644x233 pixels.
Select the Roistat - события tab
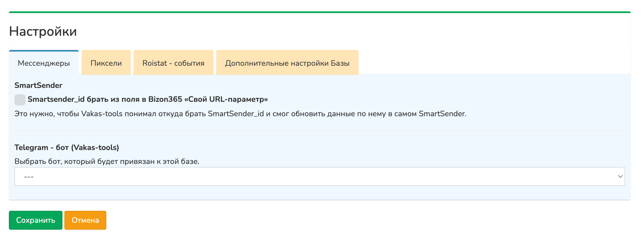[x=173, y=63]
